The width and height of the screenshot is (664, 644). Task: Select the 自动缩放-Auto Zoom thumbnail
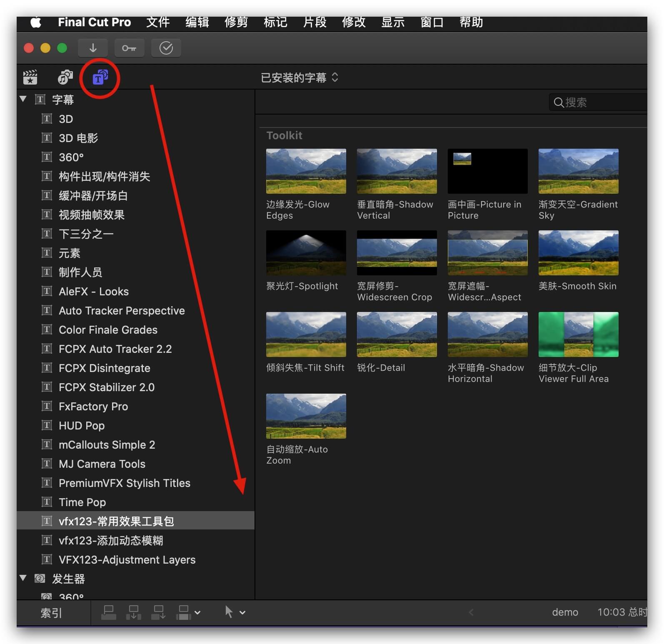306,416
